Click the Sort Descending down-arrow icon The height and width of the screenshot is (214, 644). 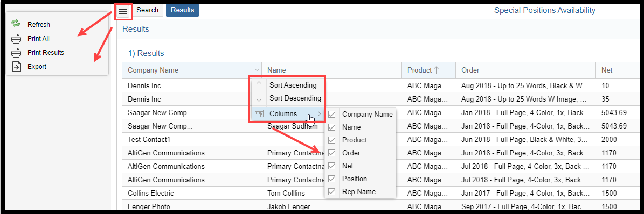click(x=259, y=98)
